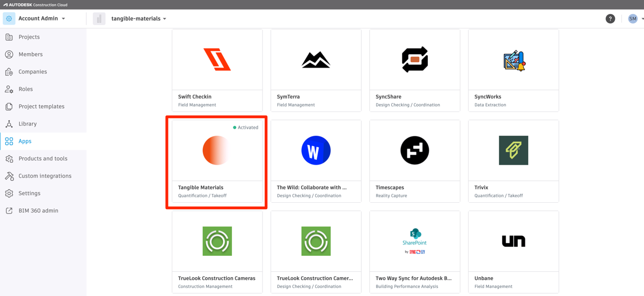The height and width of the screenshot is (296, 644).
Task: Click the Reality Capture label under Timescapes
Action: [391, 196]
